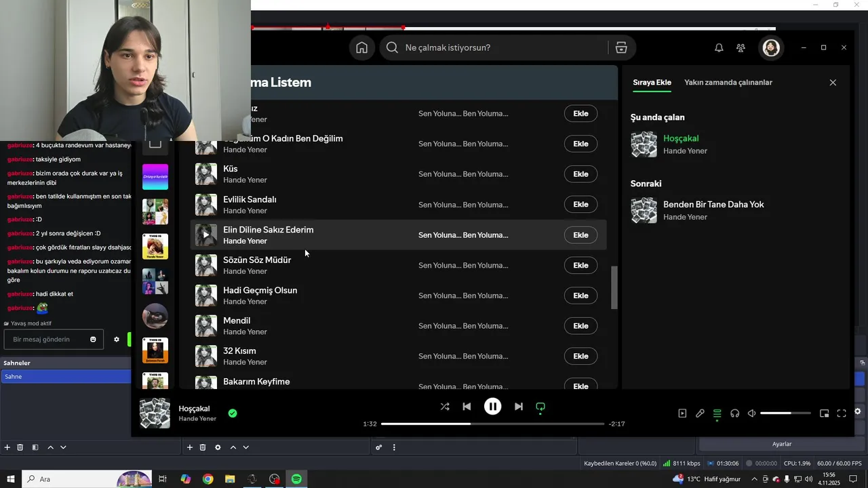Open now playing 'Hoşçakal' in queue
The height and width of the screenshot is (488, 868).
681,138
